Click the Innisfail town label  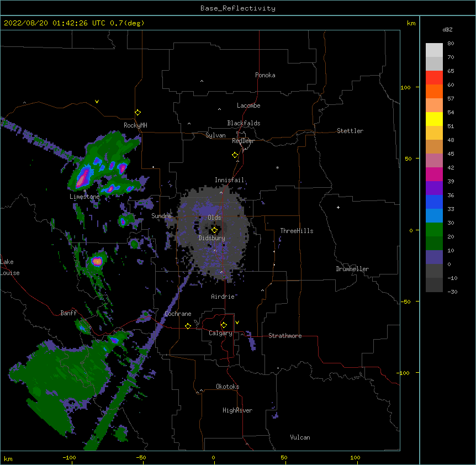(x=229, y=180)
